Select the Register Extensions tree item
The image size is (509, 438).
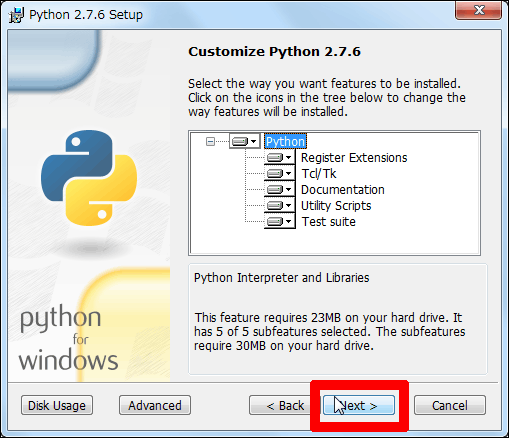click(x=354, y=158)
